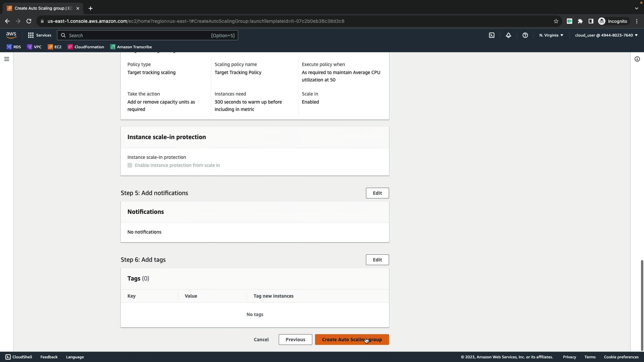The height and width of the screenshot is (362, 644).
Task: Expand the cloud_user account dropdown
Action: coord(606,35)
